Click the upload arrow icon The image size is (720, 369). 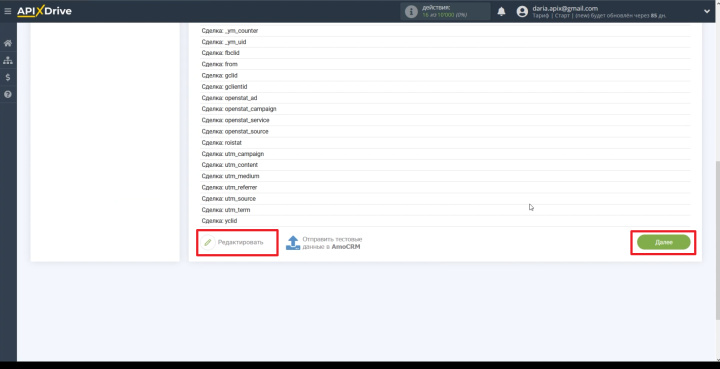tap(292, 243)
